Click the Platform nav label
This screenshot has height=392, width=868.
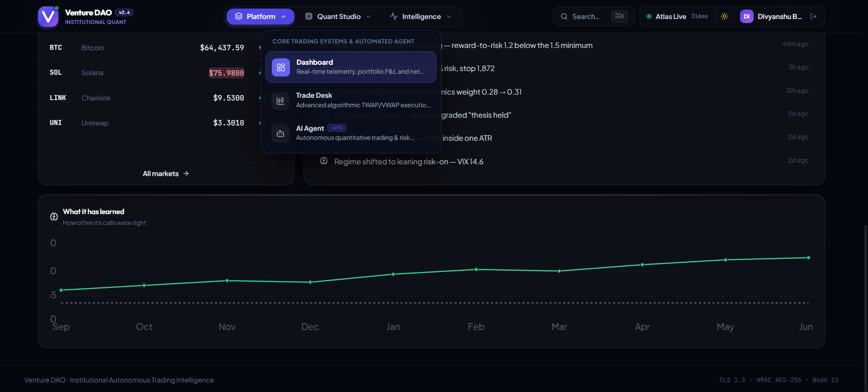261,17
